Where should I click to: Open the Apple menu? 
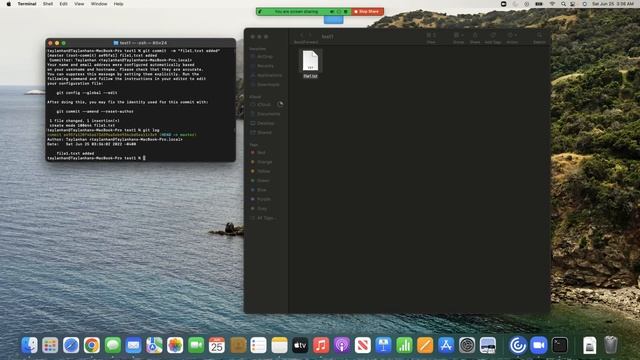tap(9, 4)
